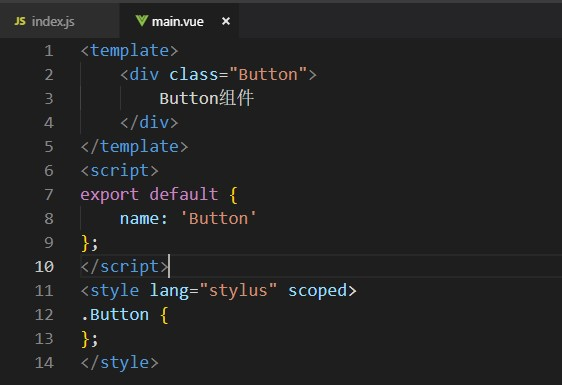Click the .Button selector on line 12

(x=115, y=315)
